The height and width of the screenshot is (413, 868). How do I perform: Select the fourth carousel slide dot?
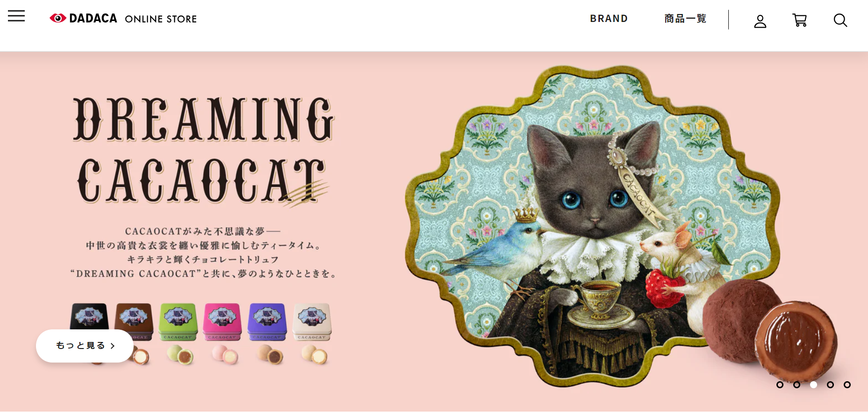(x=830, y=385)
